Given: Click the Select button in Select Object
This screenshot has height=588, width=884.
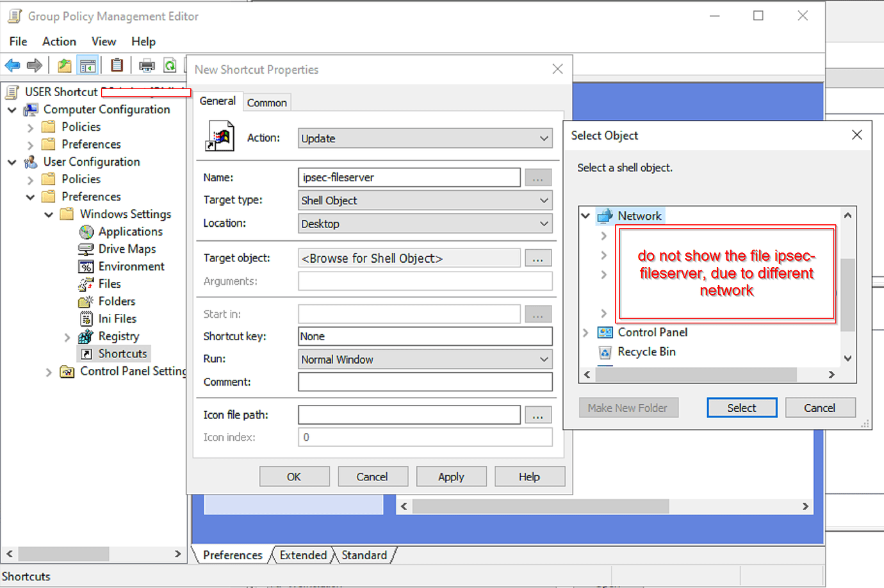Looking at the screenshot, I should 741,407.
